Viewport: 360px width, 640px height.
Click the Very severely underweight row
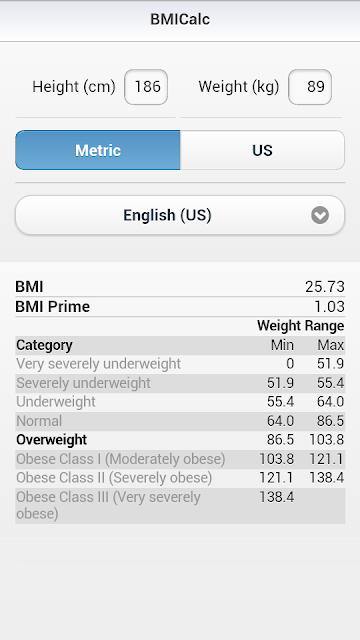pos(180,364)
